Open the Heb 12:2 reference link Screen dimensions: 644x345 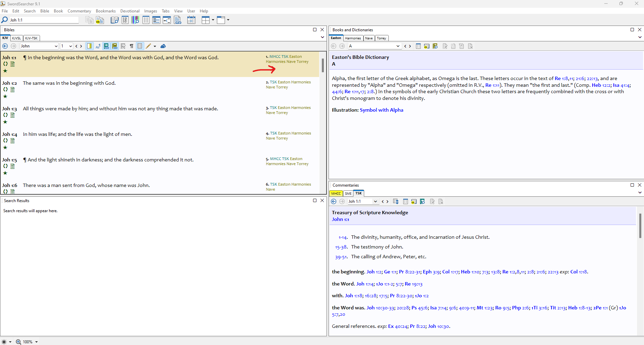[x=601, y=85]
